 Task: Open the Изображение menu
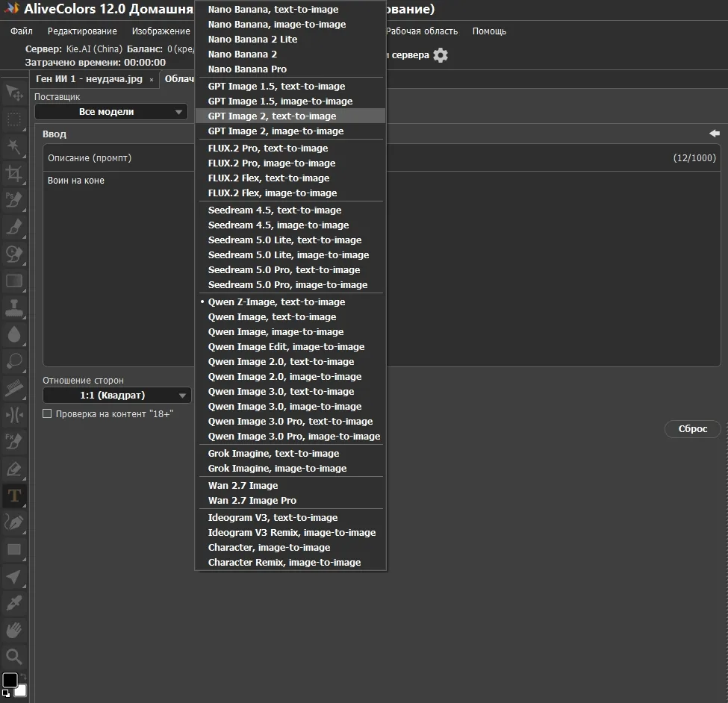tap(161, 31)
